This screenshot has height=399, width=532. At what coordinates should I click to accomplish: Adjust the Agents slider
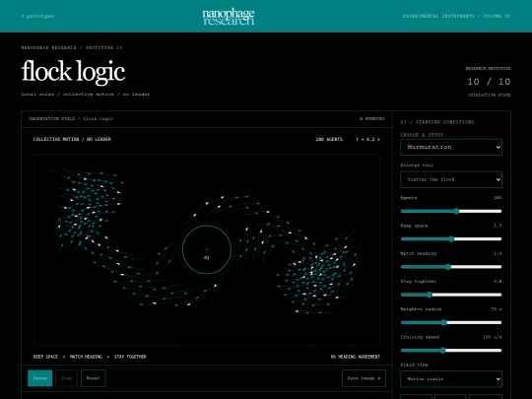point(451,211)
